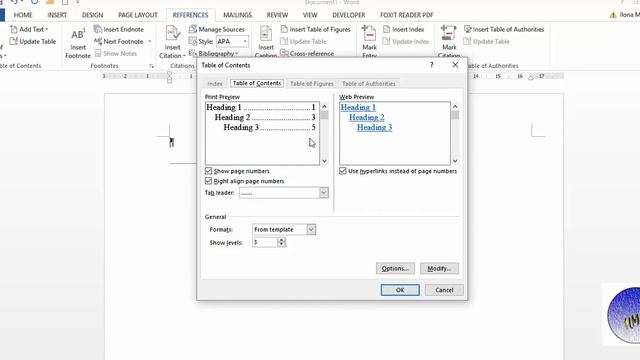
Task: Click the Insert Index icon
Action: tap(386, 29)
